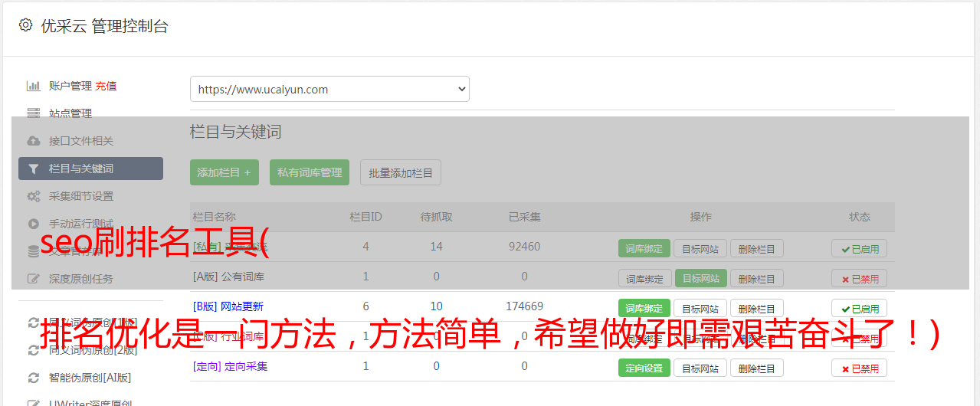Go to 站点管理 in sidebar

pyautogui.click(x=70, y=113)
